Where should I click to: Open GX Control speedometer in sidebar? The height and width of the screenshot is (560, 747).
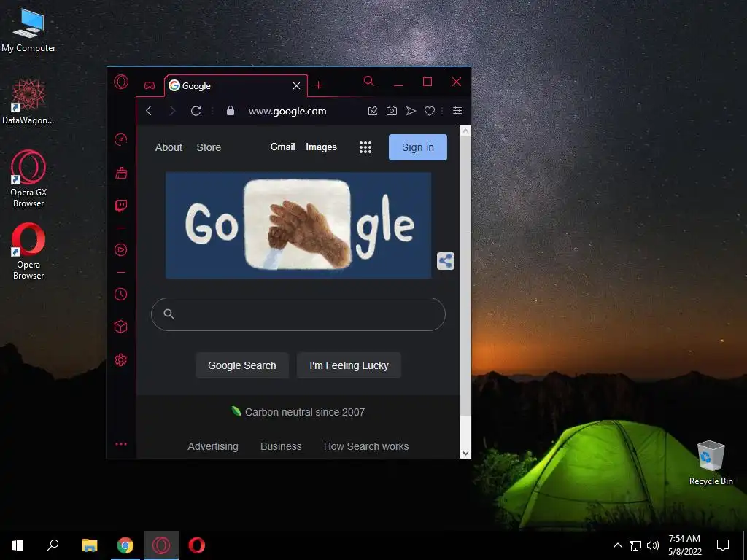coord(121,139)
